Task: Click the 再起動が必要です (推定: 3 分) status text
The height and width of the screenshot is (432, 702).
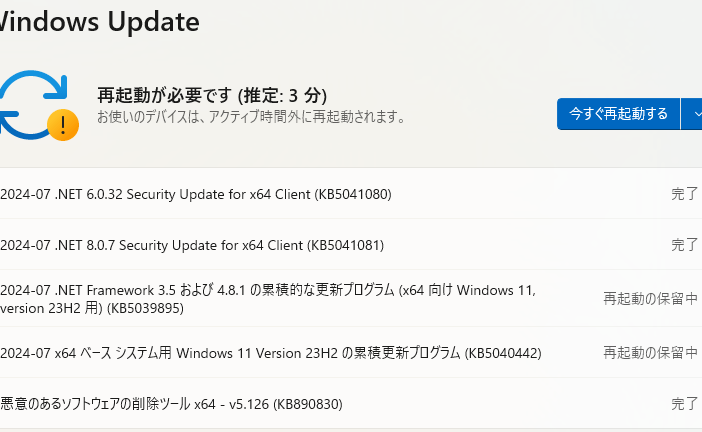Action: pos(212,96)
